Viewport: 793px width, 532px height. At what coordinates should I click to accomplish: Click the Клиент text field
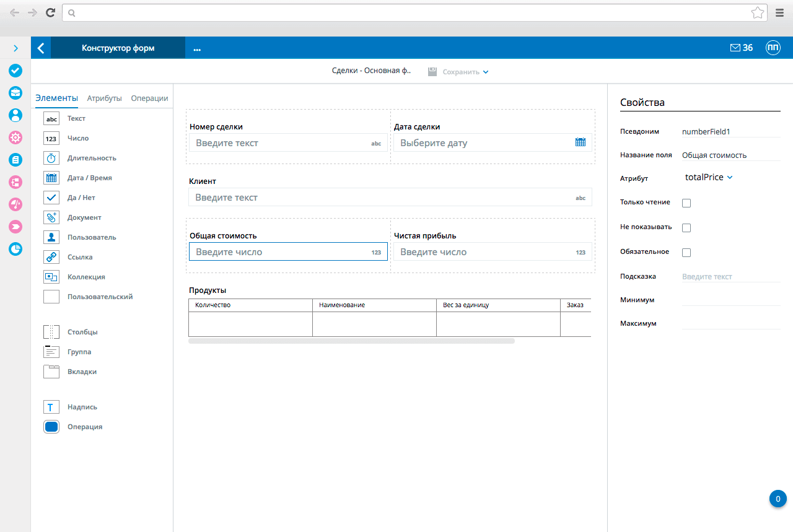coord(390,198)
